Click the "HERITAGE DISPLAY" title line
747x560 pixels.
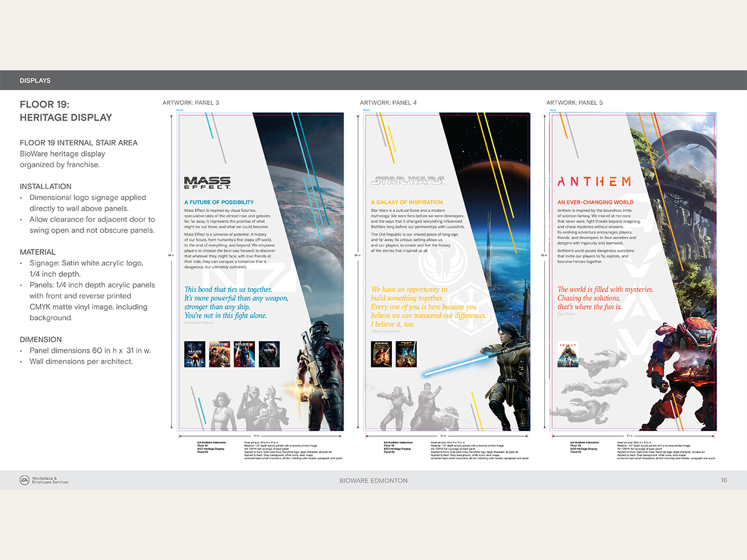click(x=66, y=118)
